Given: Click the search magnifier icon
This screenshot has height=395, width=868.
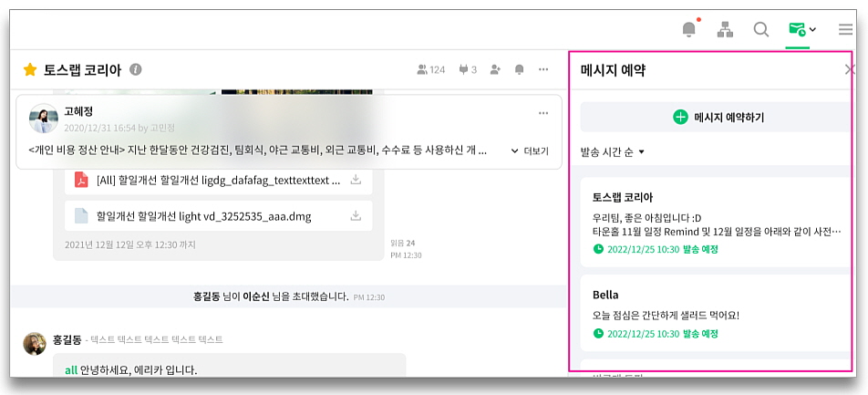Looking at the screenshot, I should (x=760, y=29).
